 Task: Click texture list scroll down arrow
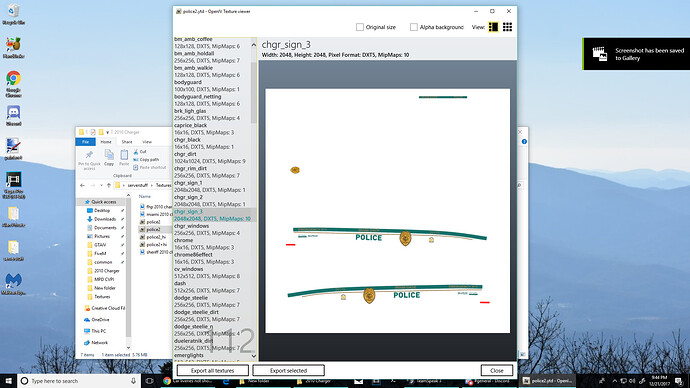253,356
